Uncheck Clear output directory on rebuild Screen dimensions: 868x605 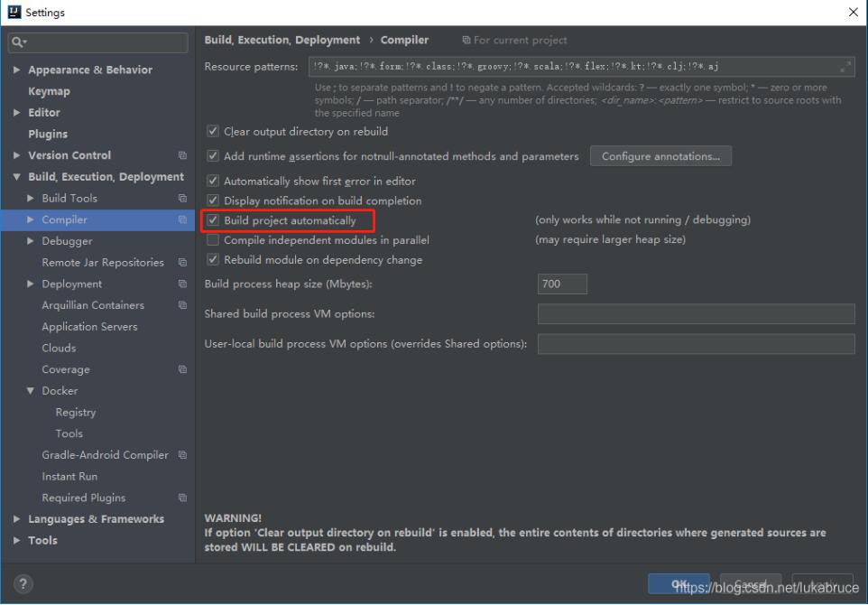(213, 131)
